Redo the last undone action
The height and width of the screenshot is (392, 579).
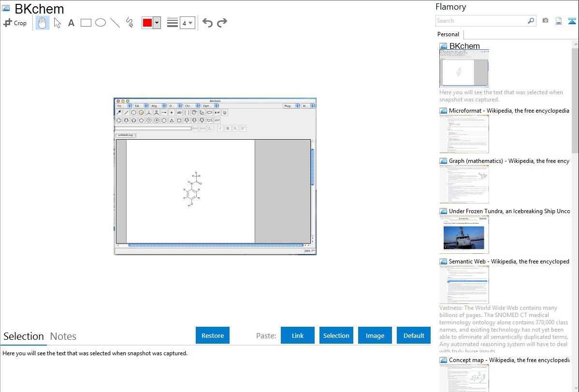pos(222,23)
